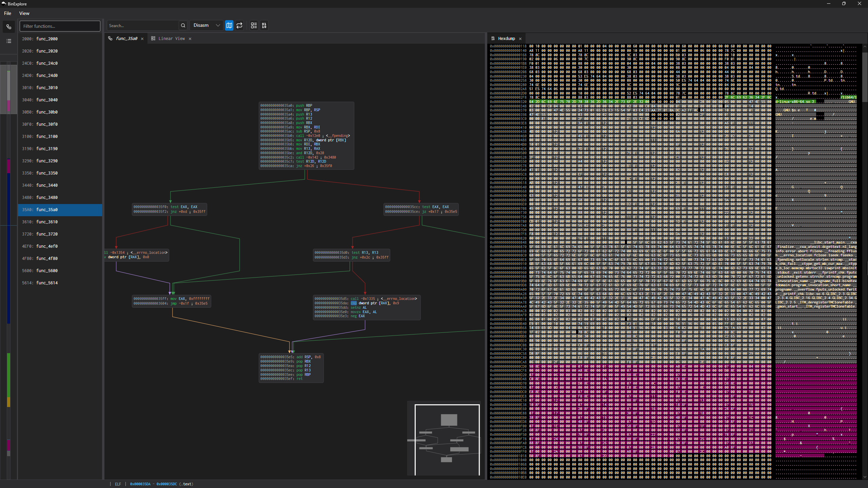Viewport: 868px width, 488px height.
Task: Select func_3100 in function list
Action: (60, 137)
